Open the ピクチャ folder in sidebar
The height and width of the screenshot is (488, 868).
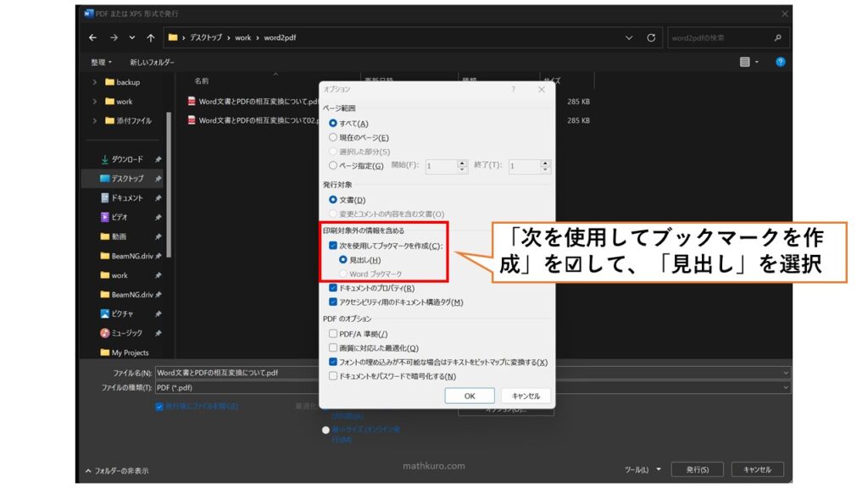click(122, 313)
